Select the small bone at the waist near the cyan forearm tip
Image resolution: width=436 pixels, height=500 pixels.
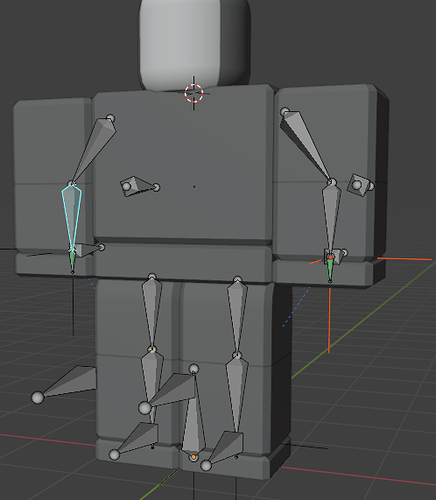(88, 249)
